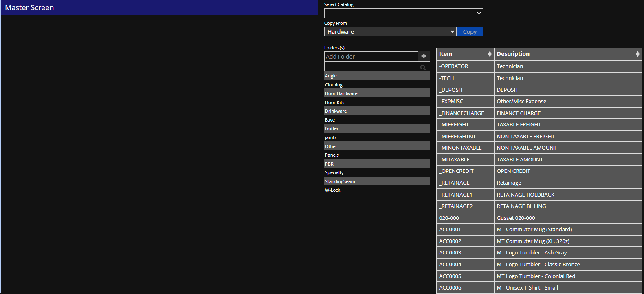Select the _RETAINAGE2 item
The width and height of the screenshot is (644, 294).
465,206
